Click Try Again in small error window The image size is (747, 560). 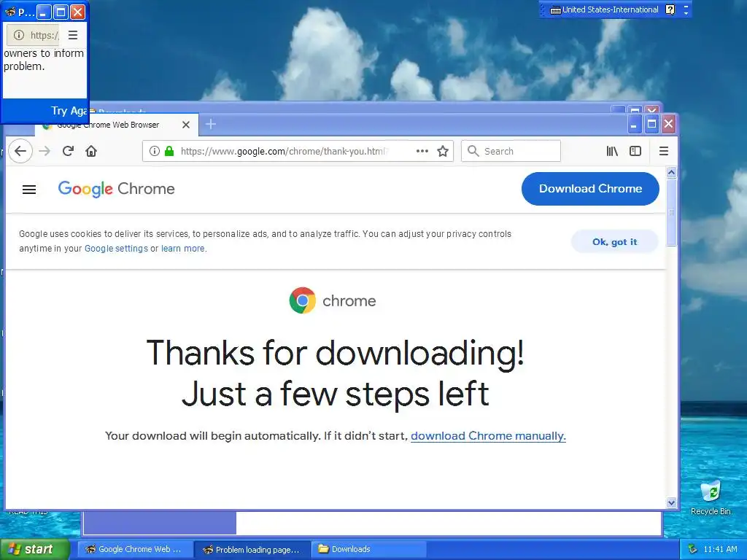click(x=69, y=111)
